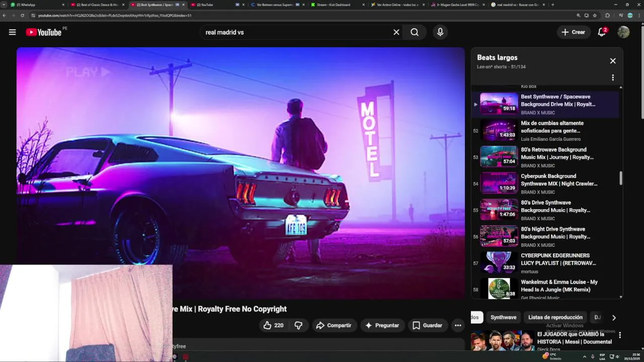
Task: Switch to 'Ver Anime Online' tab
Action: [397, 5]
